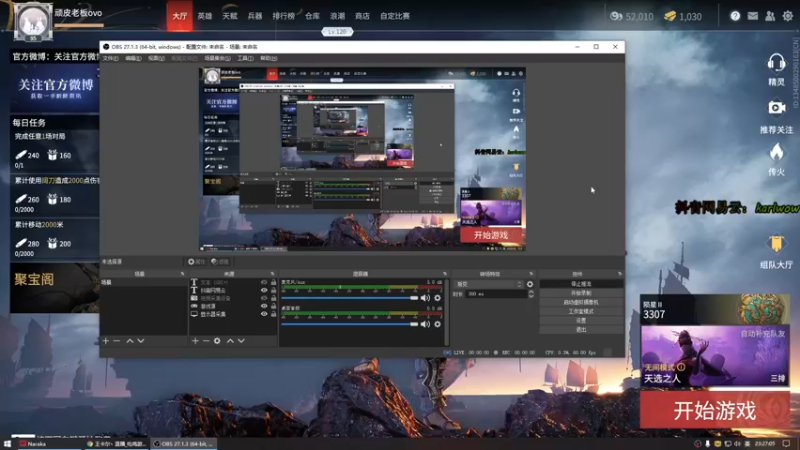Move source down with the Sources panel down arrow
Screen dimensions: 800x450
point(241,341)
